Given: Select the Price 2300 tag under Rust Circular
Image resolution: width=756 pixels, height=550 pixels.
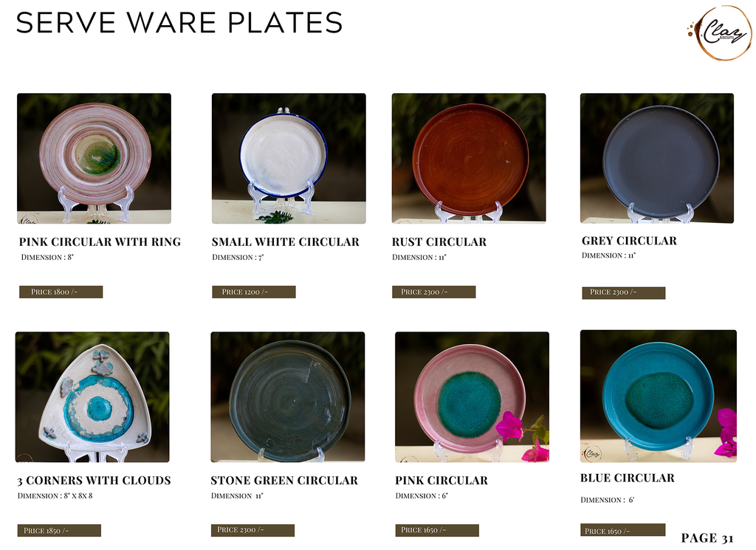Looking at the screenshot, I should [434, 292].
